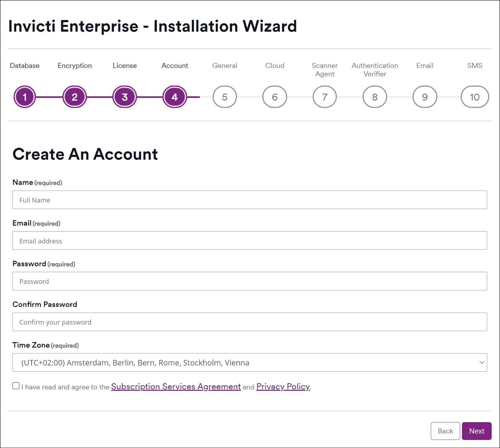The width and height of the screenshot is (500, 448).
Task: Click step 9 Email circle
Action: 425,97
